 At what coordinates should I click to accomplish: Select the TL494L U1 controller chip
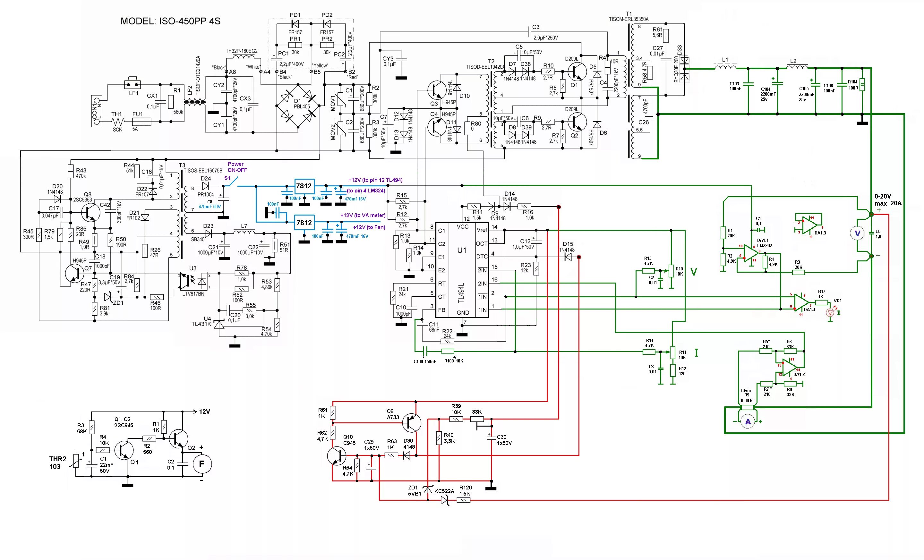click(x=462, y=269)
